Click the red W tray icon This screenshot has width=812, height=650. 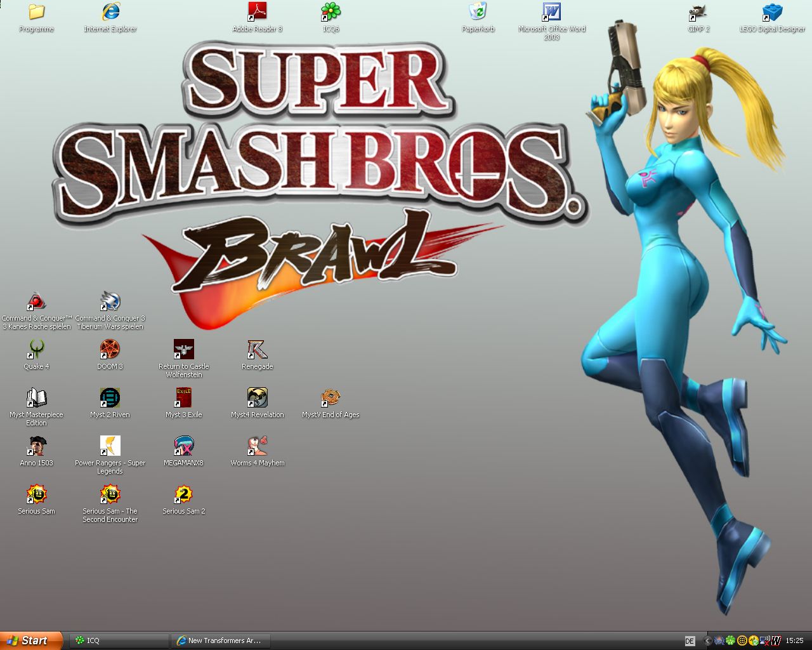pyautogui.click(x=776, y=640)
